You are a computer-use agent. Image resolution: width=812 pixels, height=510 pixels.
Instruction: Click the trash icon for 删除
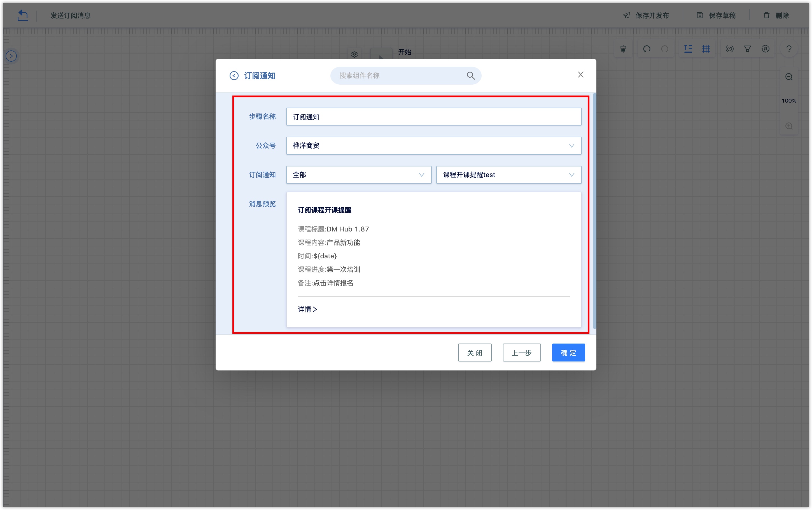(x=767, y=15)
